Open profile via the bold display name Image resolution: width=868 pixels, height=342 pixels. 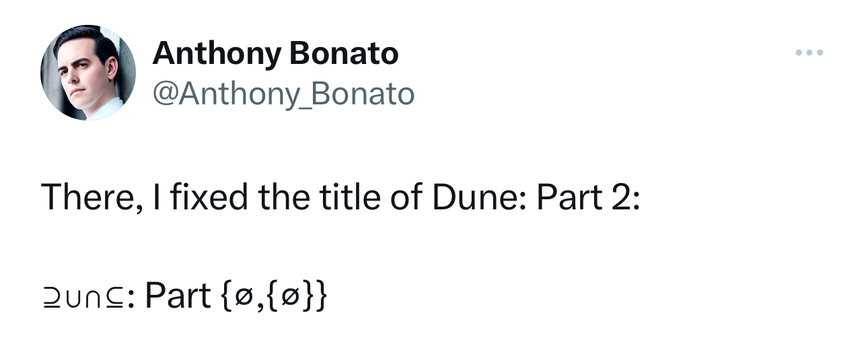pyautogui.click(x=275, y=53)
